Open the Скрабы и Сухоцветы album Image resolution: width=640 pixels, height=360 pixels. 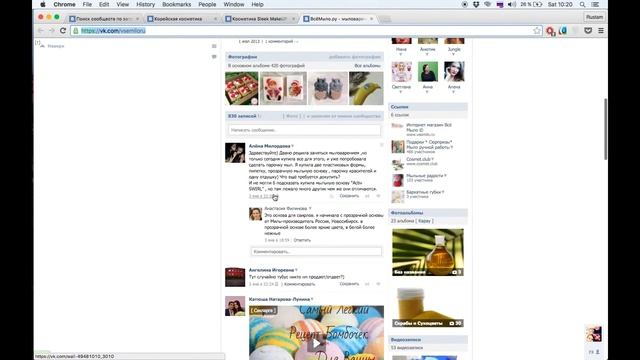tap(428, 307)
